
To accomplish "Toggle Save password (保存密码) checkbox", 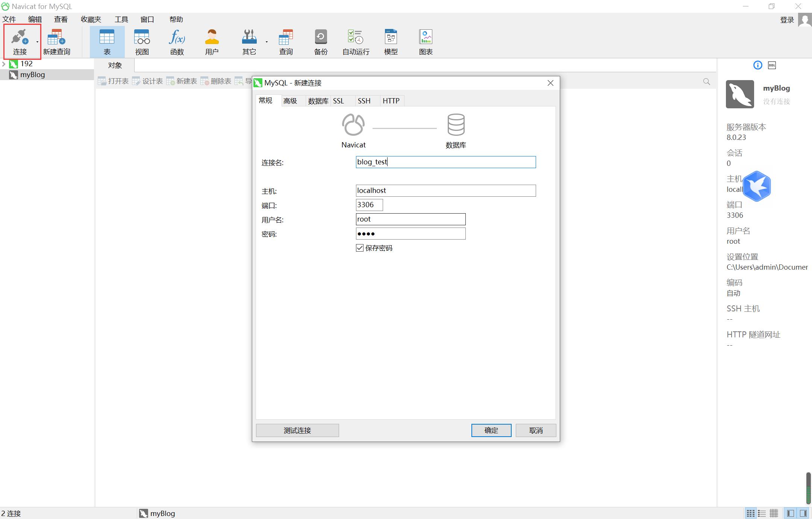I will (360, 248).
